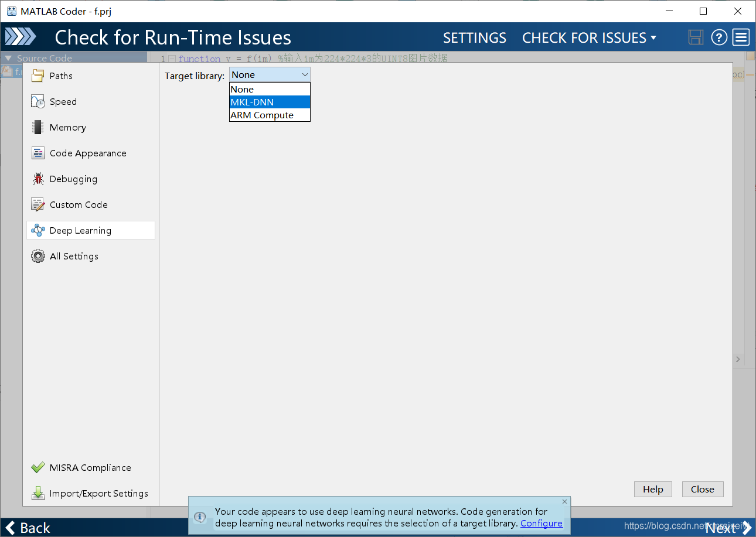The height and width of the screenshot is (537, 756).
Task: Click the Paths folder icon
Action: [x=38, y=76]
